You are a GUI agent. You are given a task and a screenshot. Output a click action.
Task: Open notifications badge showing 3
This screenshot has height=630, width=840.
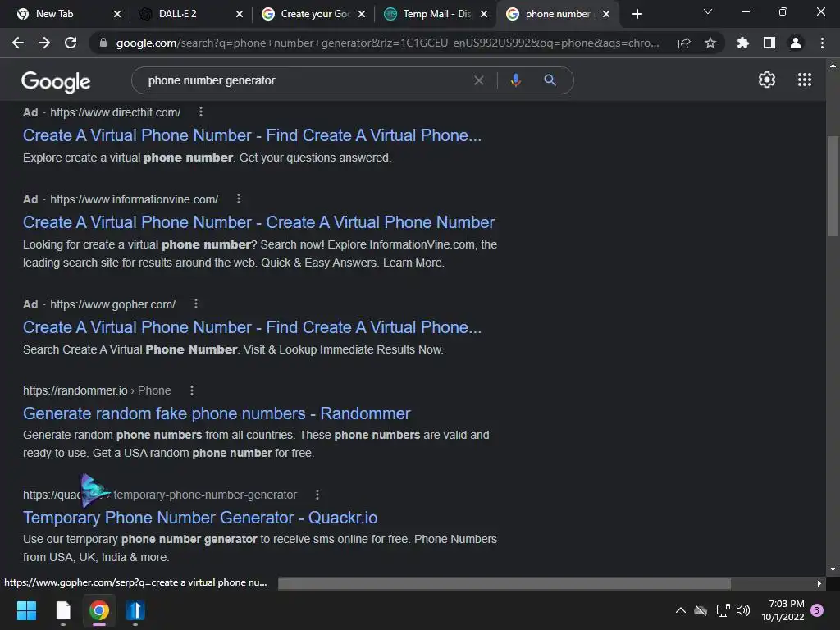pos(816,610)
